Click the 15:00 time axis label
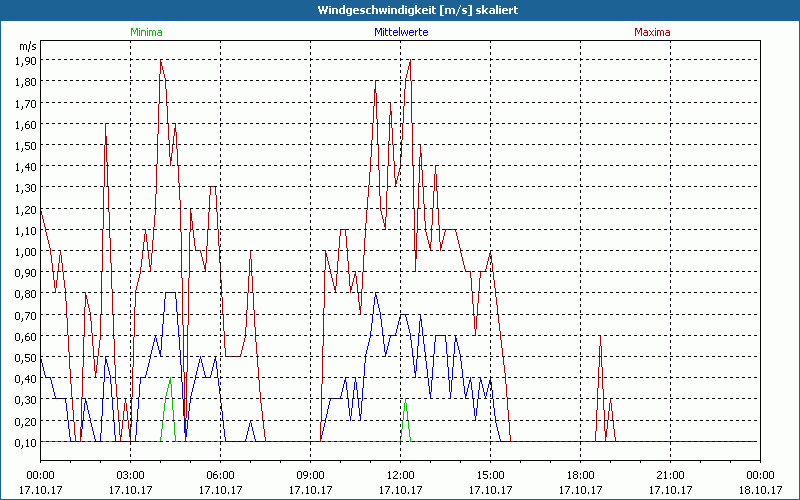 coord(490,475)
